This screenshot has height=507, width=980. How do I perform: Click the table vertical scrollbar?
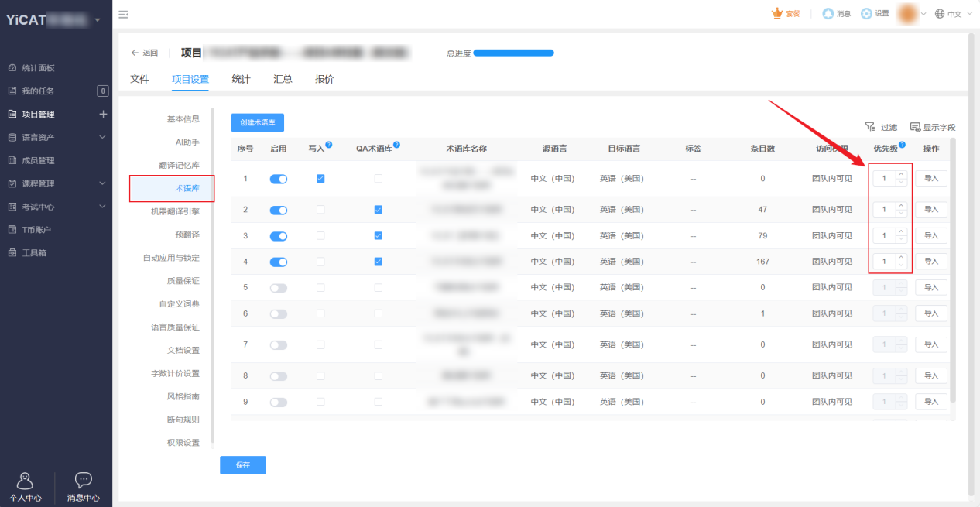point(953,271)
